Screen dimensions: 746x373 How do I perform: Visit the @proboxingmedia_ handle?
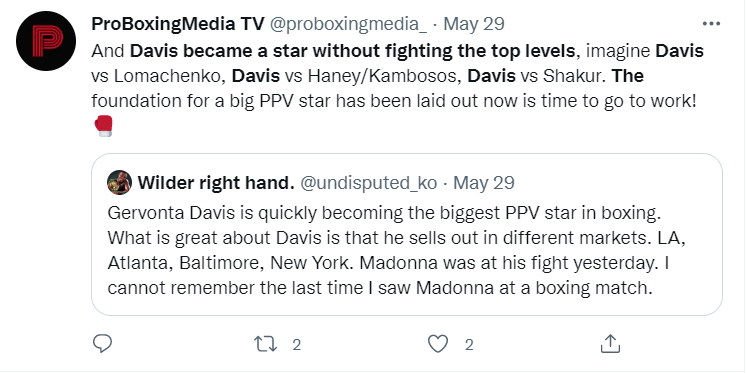click(349, 24)
